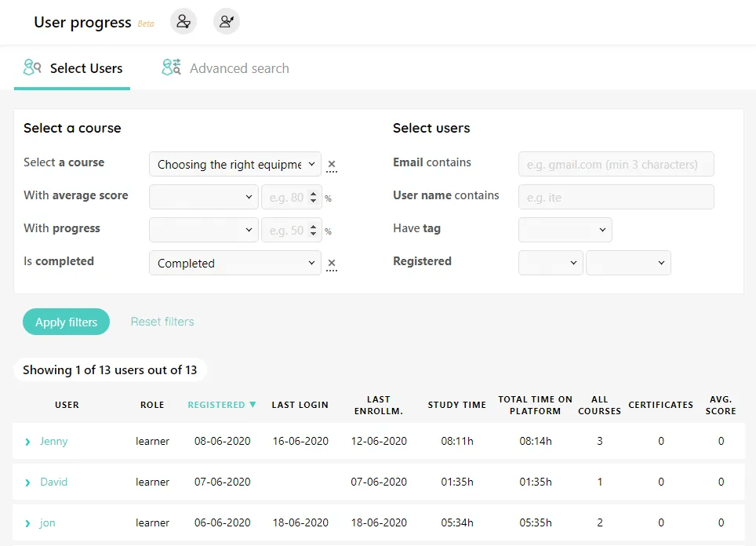
Task: Open the second Registered dropdown
Action: pos(628,263)
